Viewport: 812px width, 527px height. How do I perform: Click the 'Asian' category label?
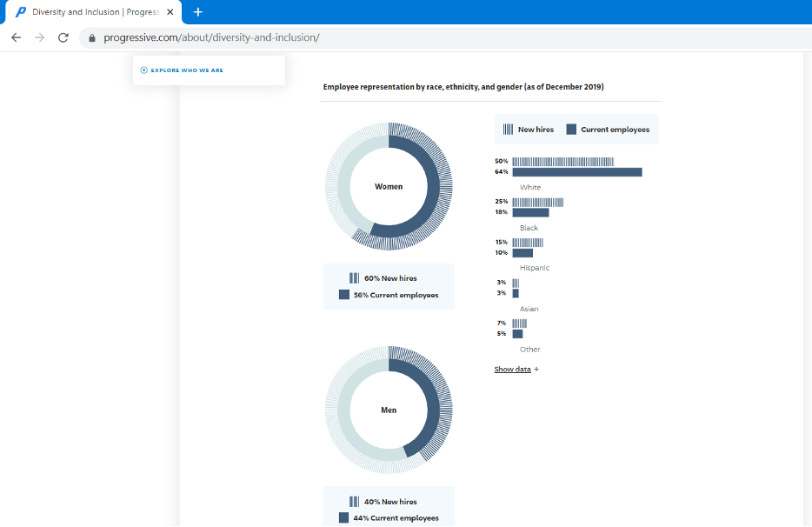tap(529, 309)
